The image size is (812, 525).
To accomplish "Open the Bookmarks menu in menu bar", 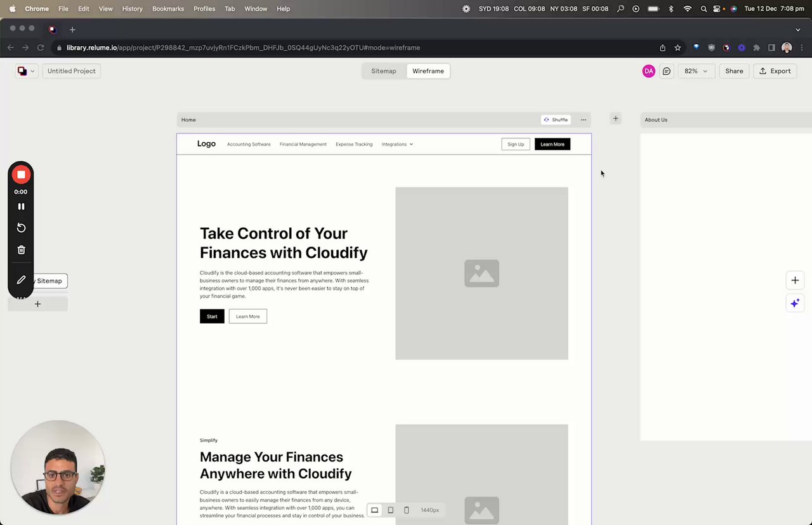I will 168,9.
